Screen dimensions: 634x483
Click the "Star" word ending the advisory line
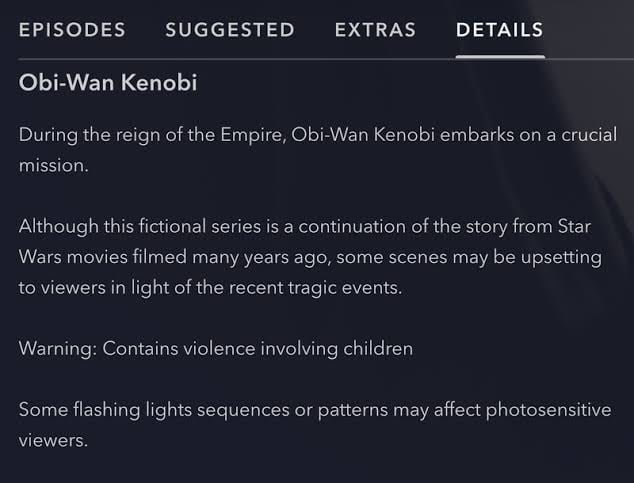pyautogui.click(x=575, y=226)
